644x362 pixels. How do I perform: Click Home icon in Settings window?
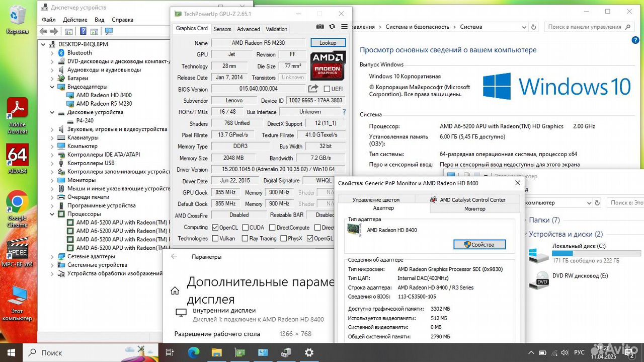click(x=175, y=291)
